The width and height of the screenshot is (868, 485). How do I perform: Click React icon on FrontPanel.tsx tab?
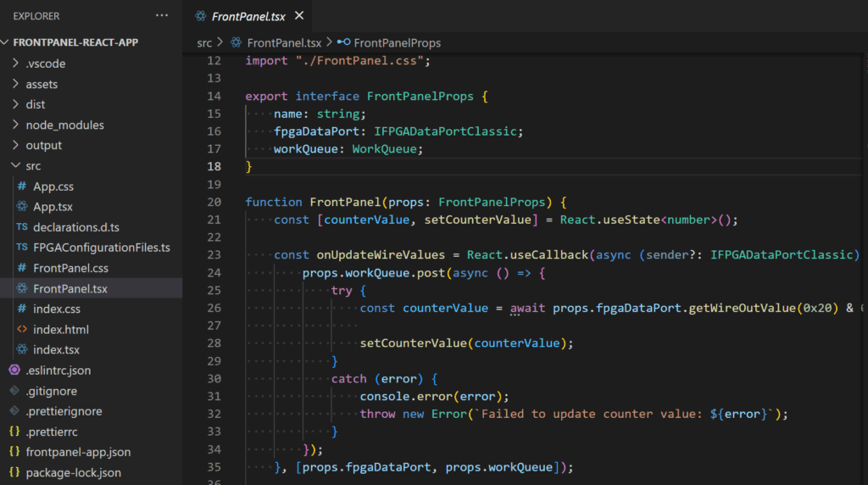[200, 16]
